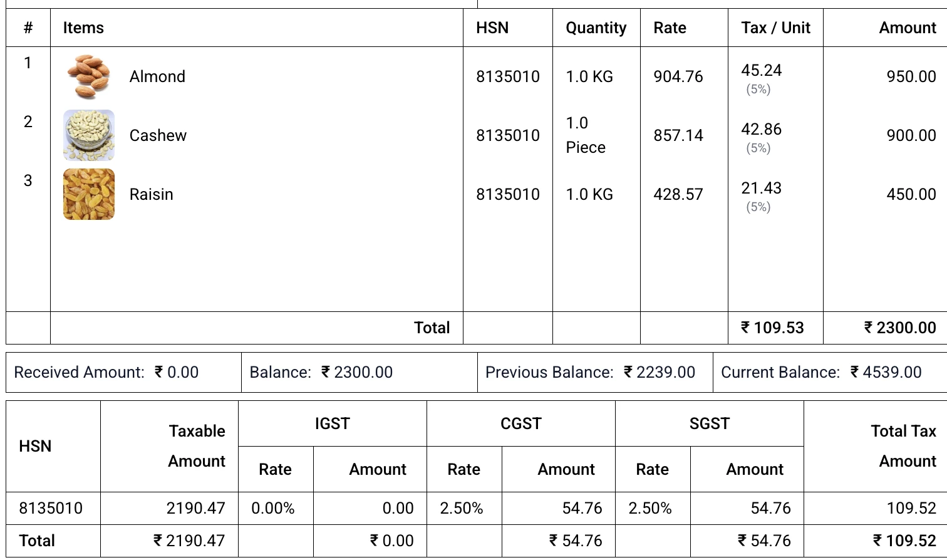Select the Quantity column header
The width and height of the screenshot is (947, 560).
pyautogui.click(x=596, y=28)
